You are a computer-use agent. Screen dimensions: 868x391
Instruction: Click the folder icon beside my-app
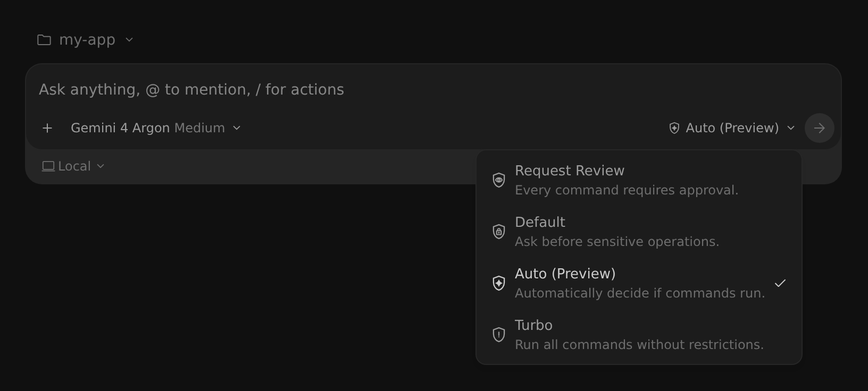(x=44, y=40)
